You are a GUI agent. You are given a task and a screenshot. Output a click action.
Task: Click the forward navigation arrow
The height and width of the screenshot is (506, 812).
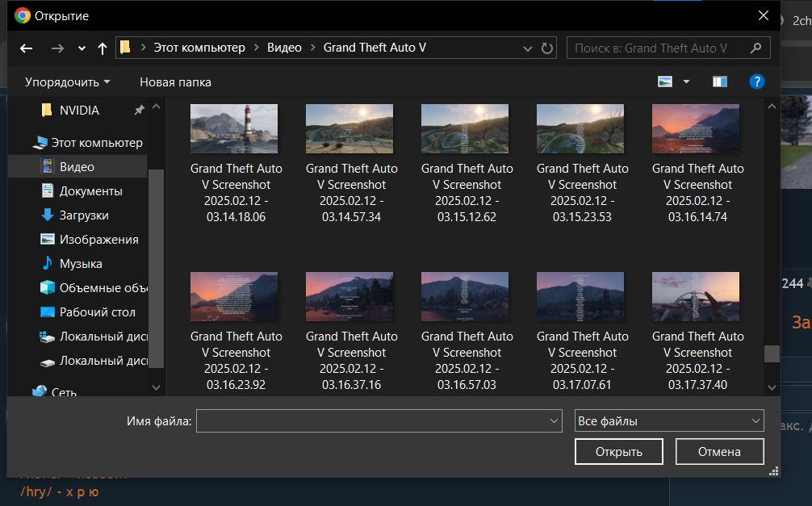[57, 48]
